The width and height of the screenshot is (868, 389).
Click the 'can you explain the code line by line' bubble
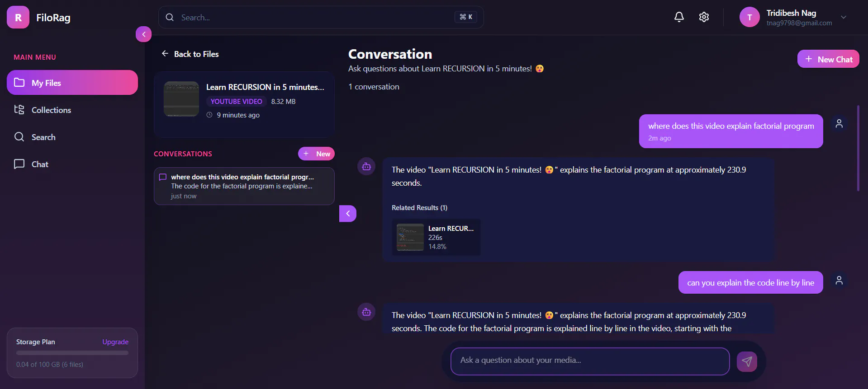751,282
